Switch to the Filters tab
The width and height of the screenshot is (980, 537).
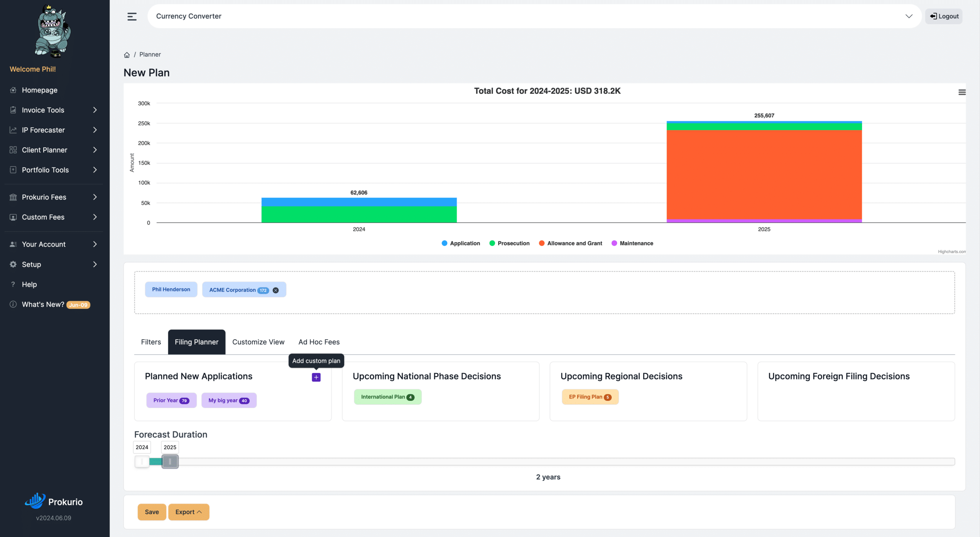click(151, 342)
